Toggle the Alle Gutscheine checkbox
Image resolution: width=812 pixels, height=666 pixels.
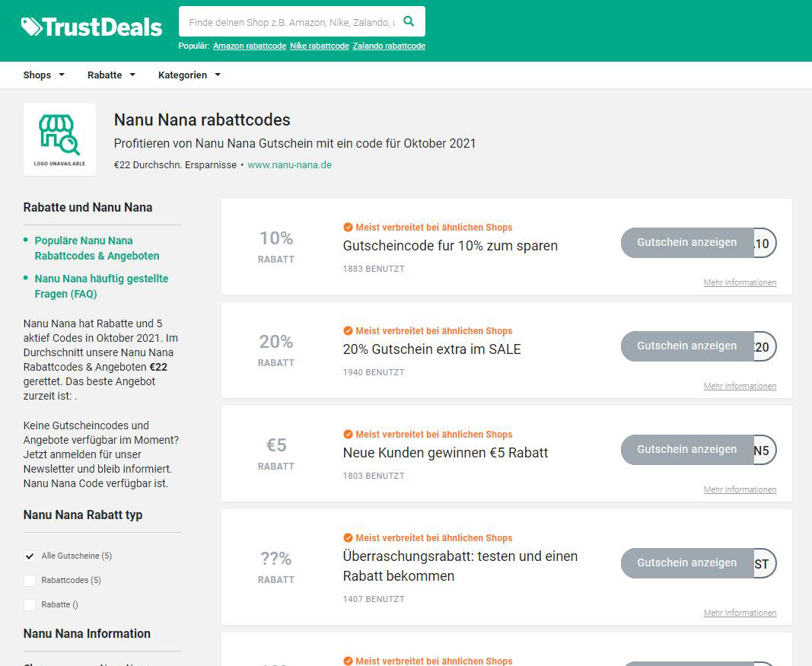[x=30, y=556]
